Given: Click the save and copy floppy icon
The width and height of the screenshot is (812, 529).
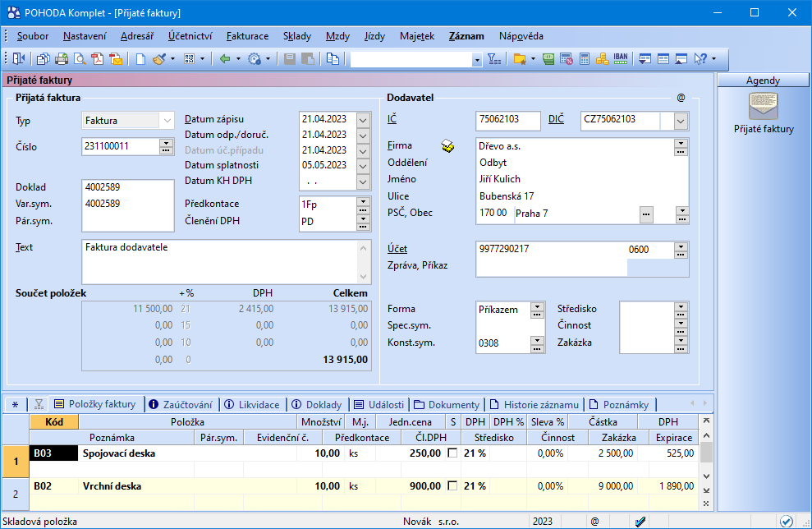Looking at the screenshot, I should [x=308, y=59].
